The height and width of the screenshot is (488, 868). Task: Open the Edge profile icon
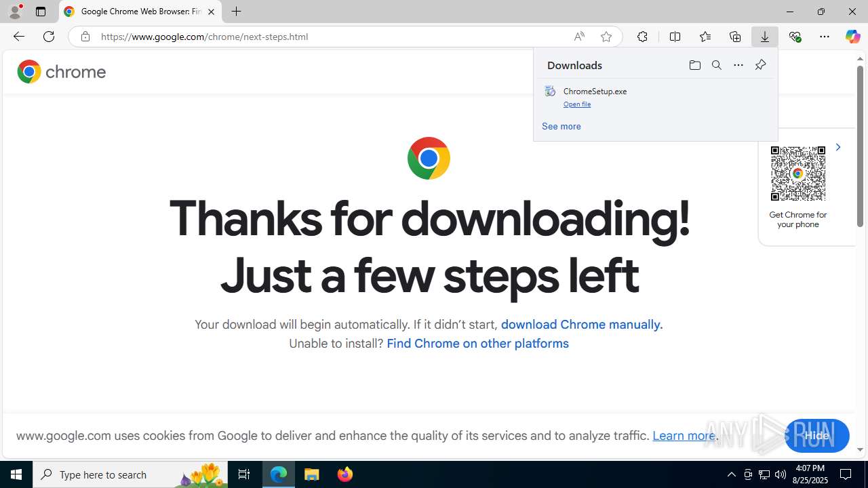point(15,12)
